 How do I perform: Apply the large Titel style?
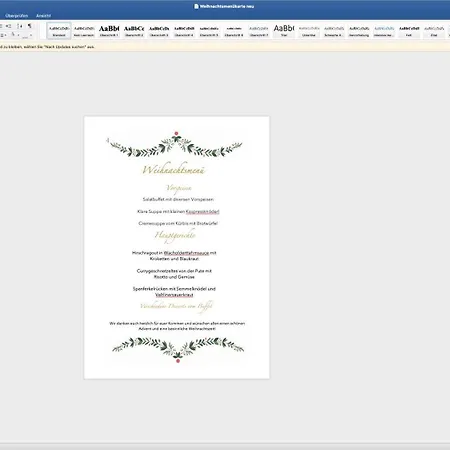pyautogui.click(x=284, y=31)
